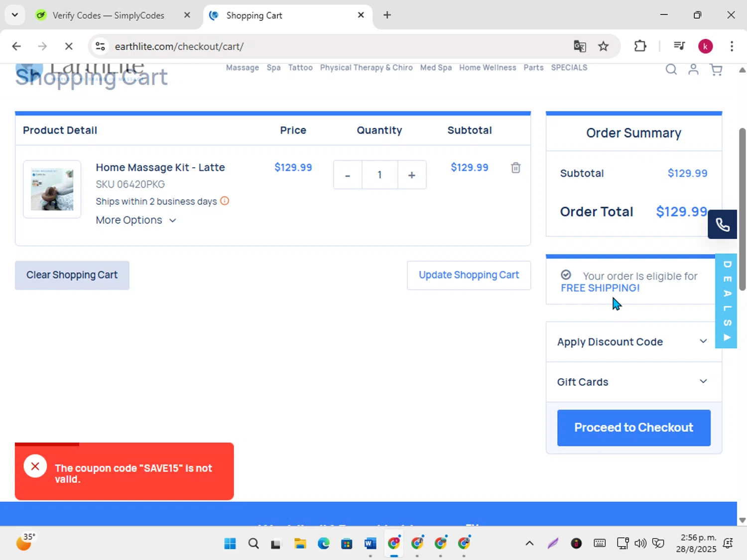Launch Microsoft Edge from taskbar

tap(324, 543)
